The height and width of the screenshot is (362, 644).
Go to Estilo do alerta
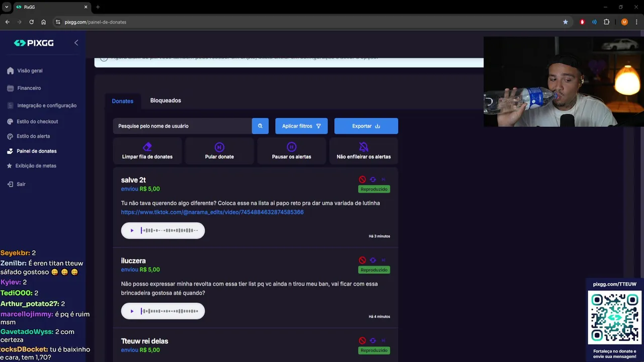point(33,136)
